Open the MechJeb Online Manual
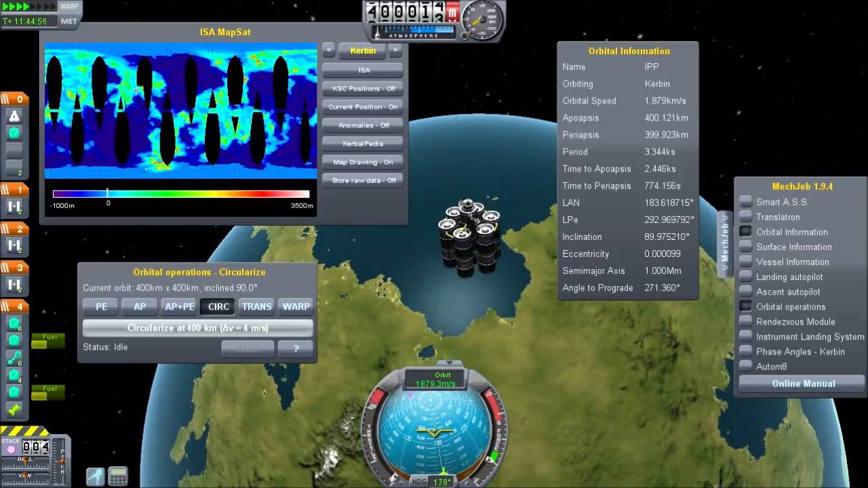The image size is (868, 488). pyautogui.click(x=803, y=384)
